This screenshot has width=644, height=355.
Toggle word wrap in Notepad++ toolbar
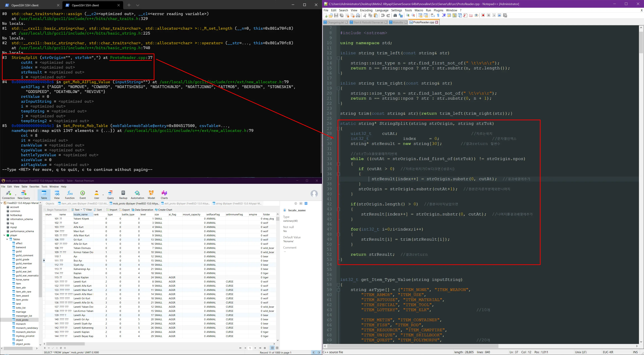point(433,15)
